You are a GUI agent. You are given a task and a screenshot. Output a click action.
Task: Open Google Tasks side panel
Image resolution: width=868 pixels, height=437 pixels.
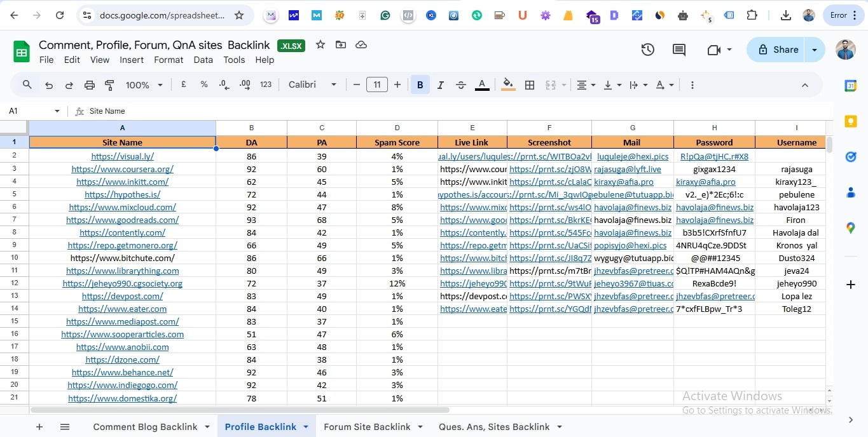pyautogui.click(x=851, y=157)
